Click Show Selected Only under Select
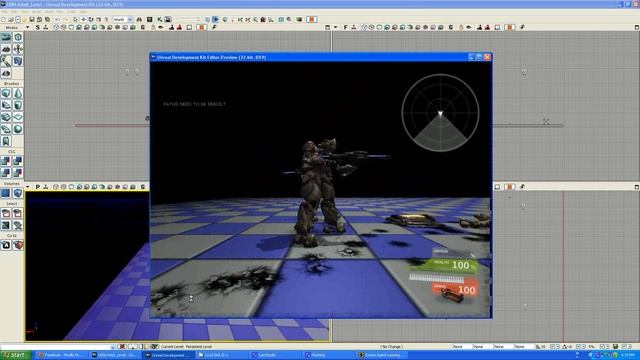Image resolution: width=640 pixels, height=360 pixels. (x=6, y=213)
